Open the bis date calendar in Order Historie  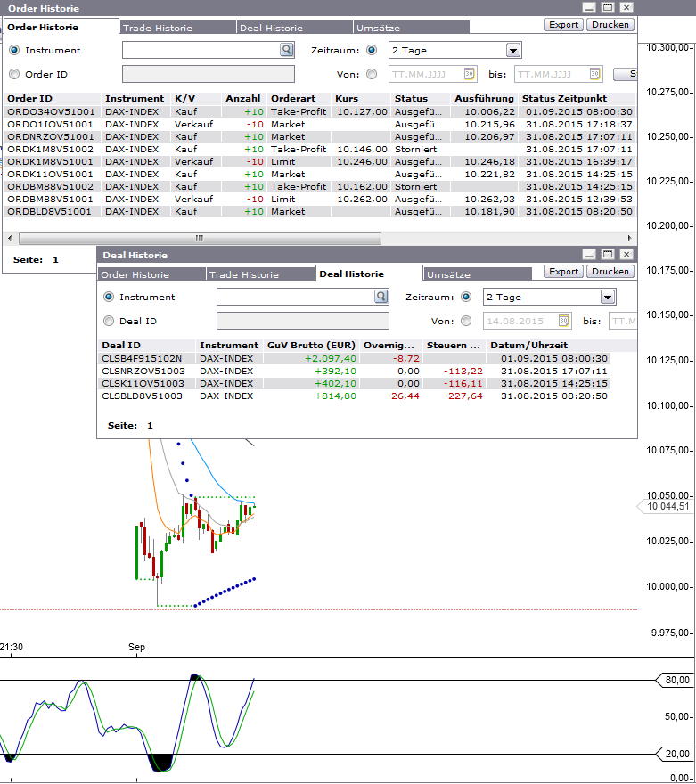coord(594,75)
